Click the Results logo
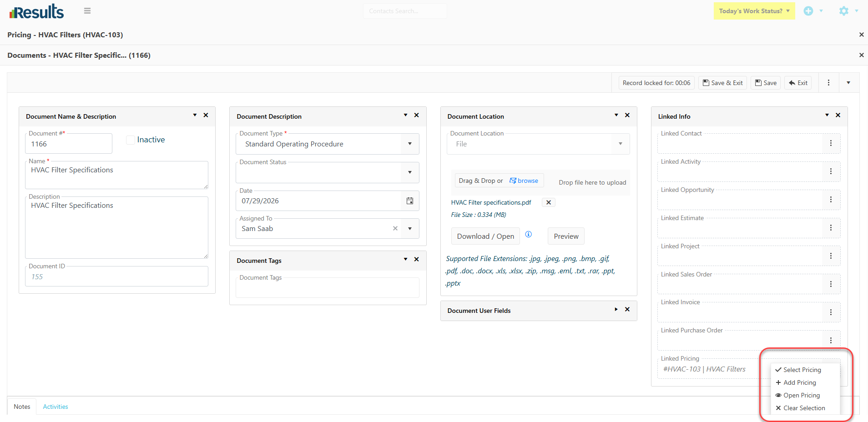 point(36,12)
